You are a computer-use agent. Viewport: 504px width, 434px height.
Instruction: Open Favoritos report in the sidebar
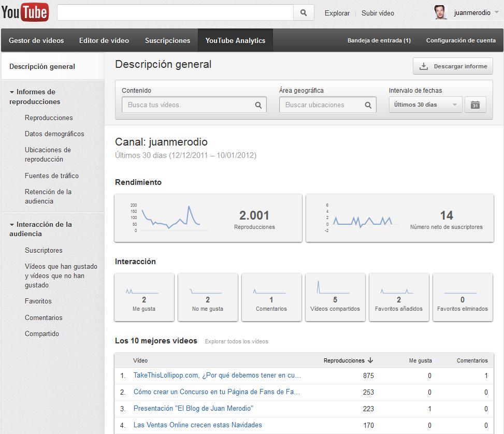pyautogui.click(x=38, y=301)
